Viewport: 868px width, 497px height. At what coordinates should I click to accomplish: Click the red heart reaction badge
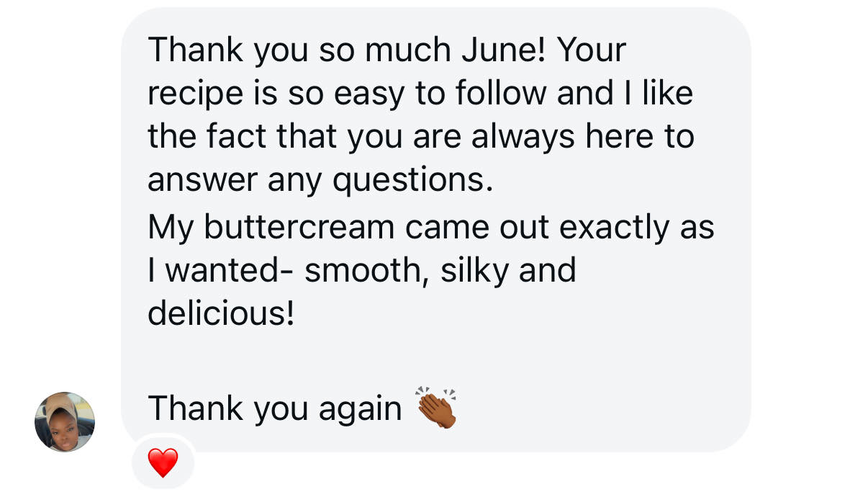point(163,462)
